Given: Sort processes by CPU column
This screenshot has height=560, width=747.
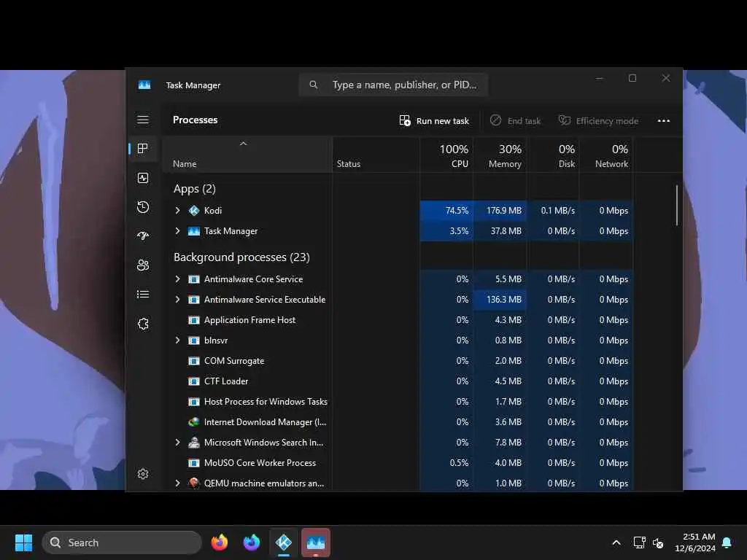Looking at the screenshot, I should (447, 155).
